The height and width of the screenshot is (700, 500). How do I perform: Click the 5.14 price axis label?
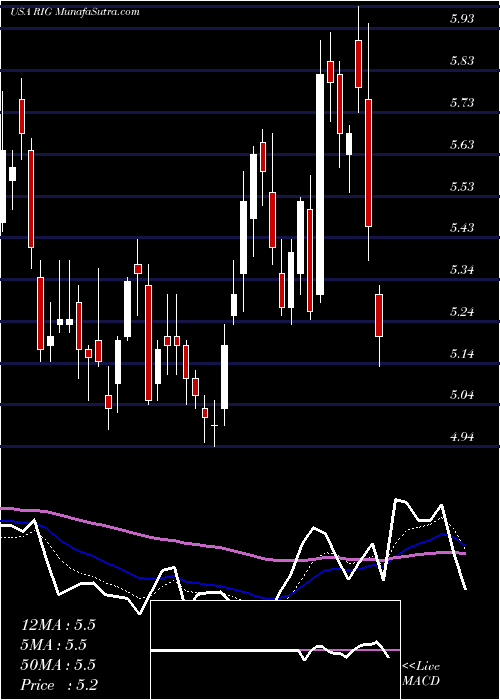(x=461, y=354)
